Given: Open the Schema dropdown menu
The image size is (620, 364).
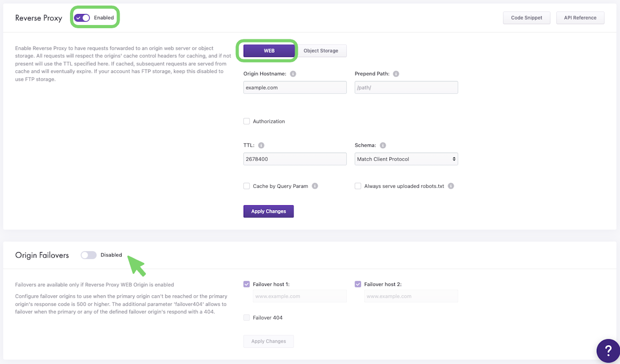Looking at the screenshot, I should coord(406,159).
